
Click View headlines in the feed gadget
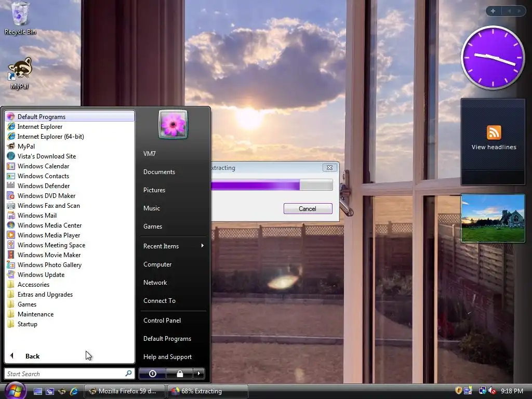pyautogui.click(x=494, y=147)
